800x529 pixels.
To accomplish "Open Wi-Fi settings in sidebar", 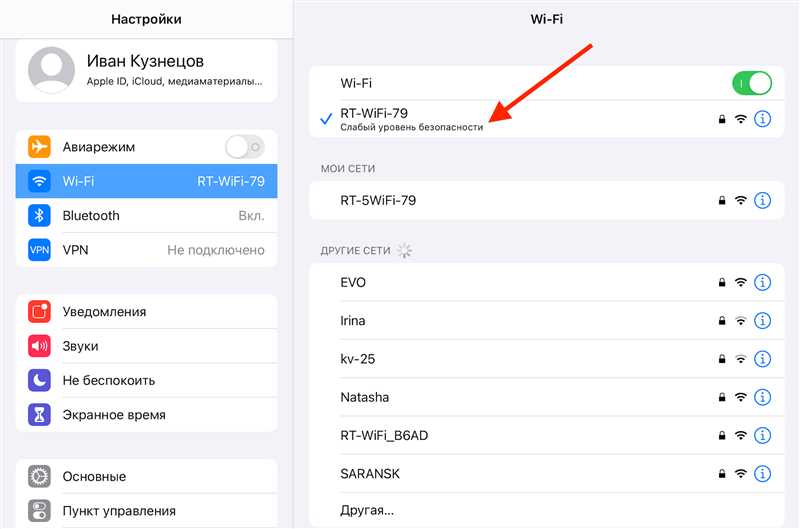I will tap(146, 181).
